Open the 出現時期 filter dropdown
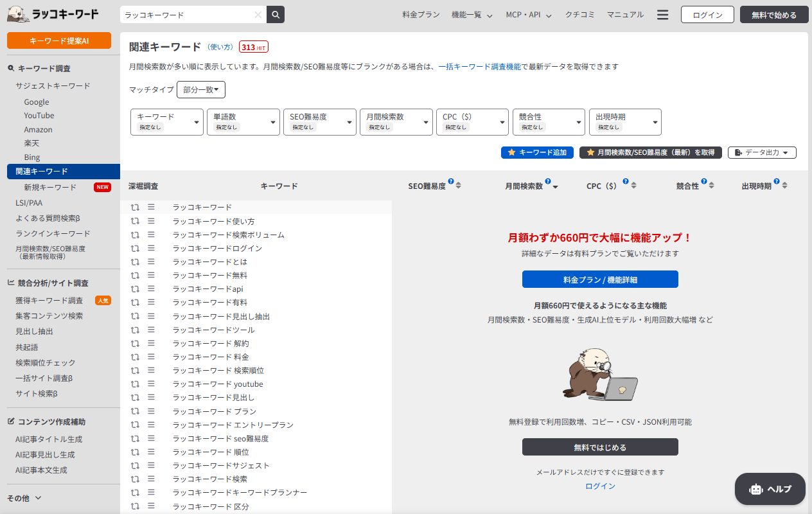812x514 pixels. [625, 122]
